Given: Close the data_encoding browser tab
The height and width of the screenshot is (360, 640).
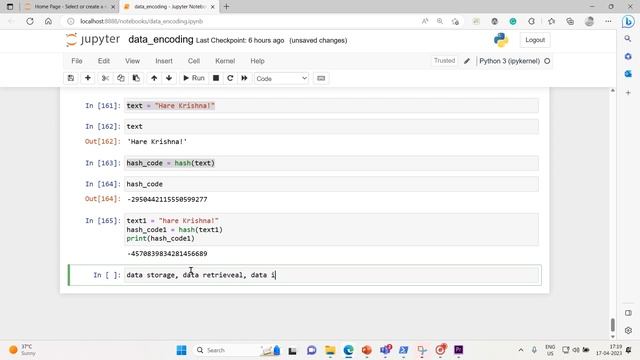Looking at the screenshot, I should tap(212, 7).
